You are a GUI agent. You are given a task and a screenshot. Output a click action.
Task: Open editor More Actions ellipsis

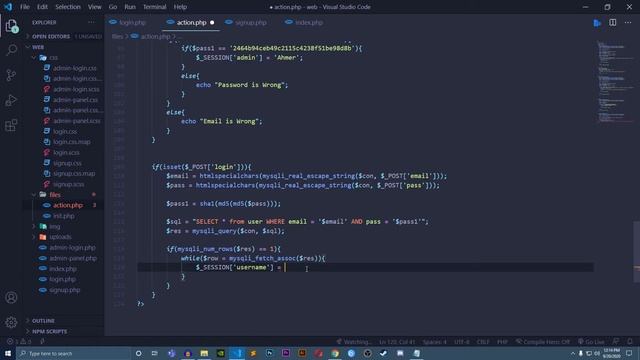[628, 22]
